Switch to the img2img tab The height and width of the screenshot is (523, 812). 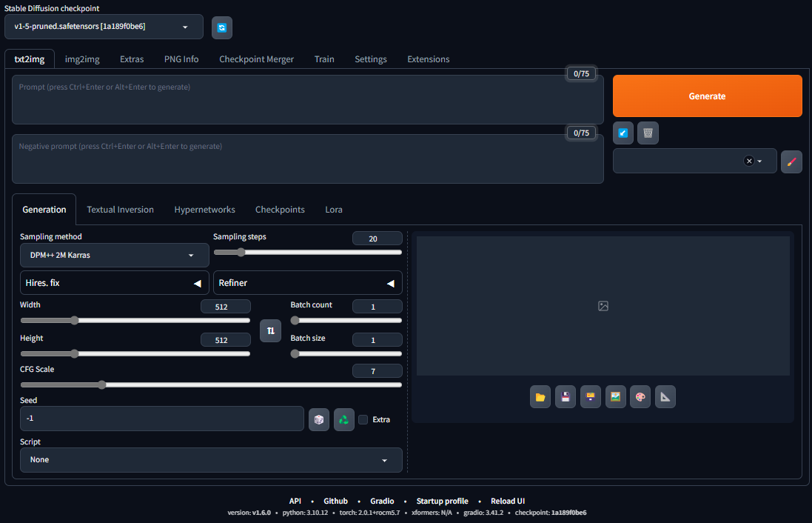click(82, 59)
